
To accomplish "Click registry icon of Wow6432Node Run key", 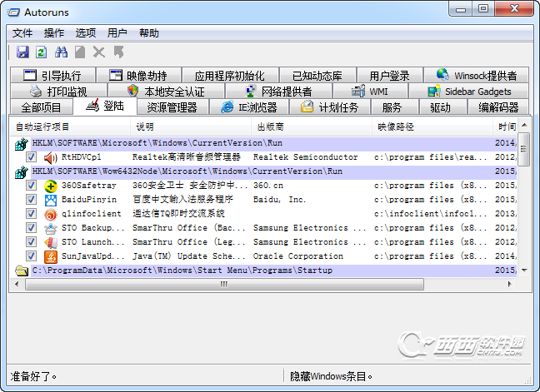I will click(22, 172).
